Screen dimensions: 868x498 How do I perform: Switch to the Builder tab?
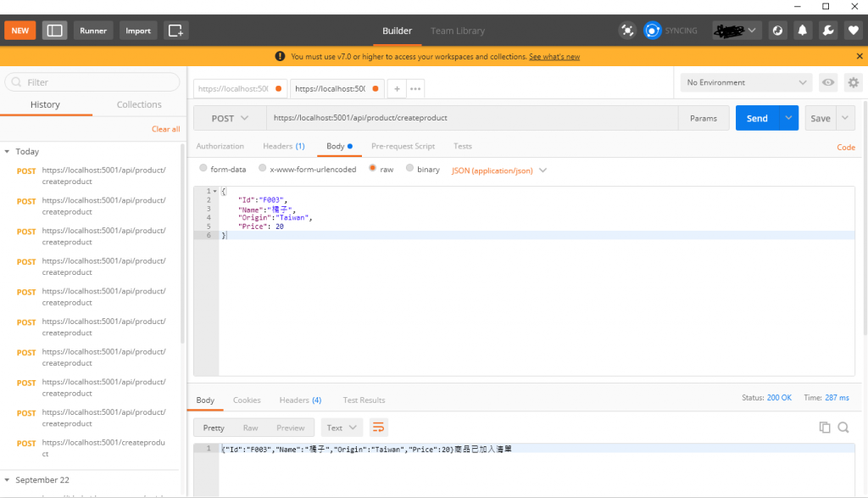pyautogui.click(x=397, y=31)
